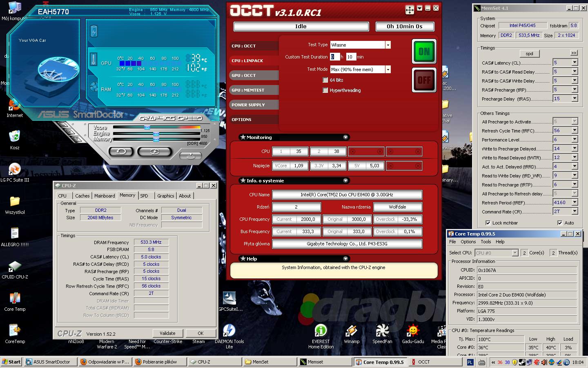
Task: Open Precharge Delay (tRAS) dropdown in MemSet
Action: coord(575,99)
